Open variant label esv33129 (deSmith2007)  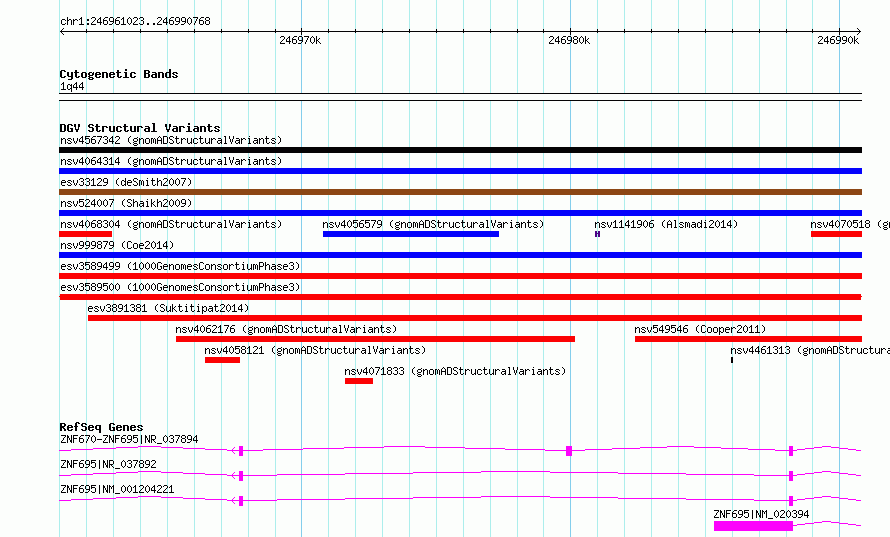point(126,182)
